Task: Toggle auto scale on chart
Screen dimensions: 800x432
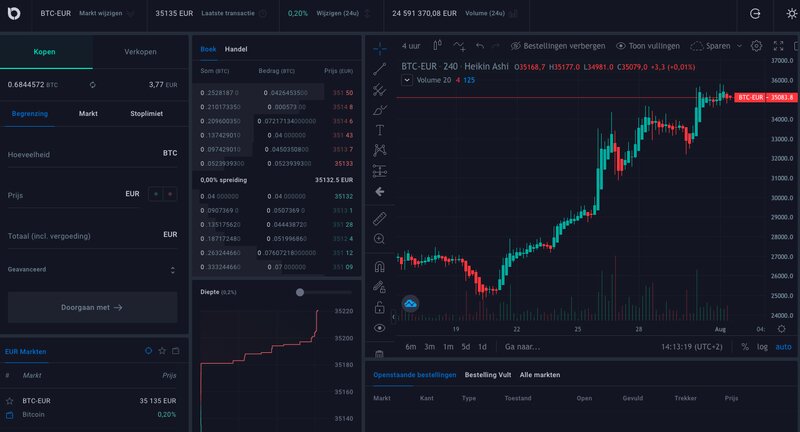Action: click(784, 347)
